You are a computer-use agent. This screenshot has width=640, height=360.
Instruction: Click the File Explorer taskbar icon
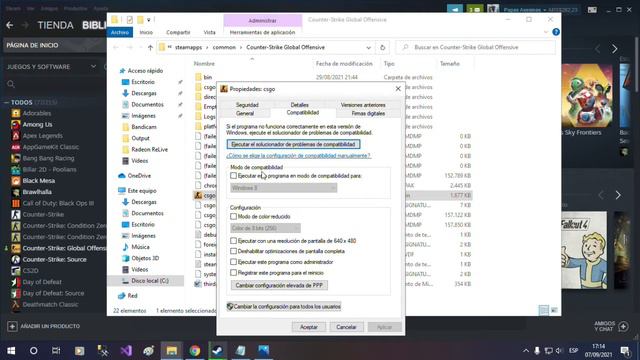coord(171,351)
